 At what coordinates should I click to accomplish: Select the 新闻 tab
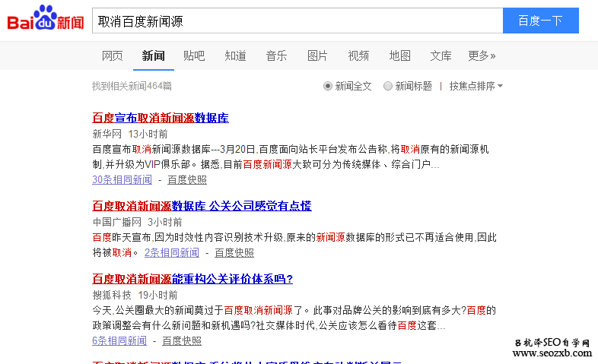click(x=154, y=56)
